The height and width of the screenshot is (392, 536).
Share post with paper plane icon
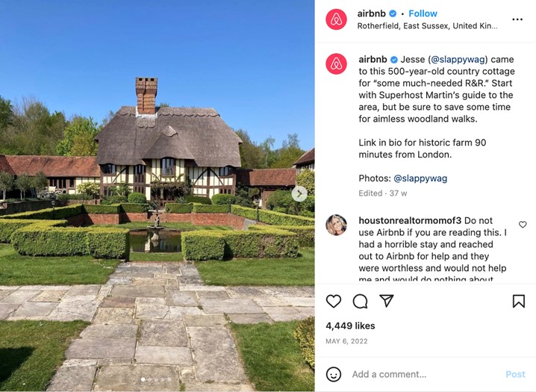pos(387,301)
